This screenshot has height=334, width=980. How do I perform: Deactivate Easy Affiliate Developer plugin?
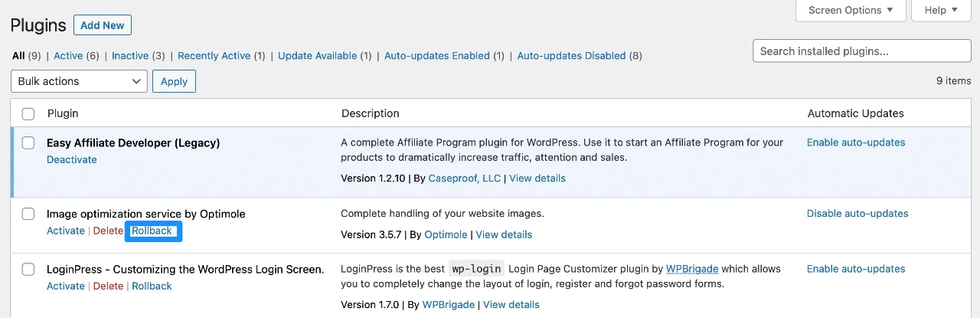(x=72, y=160)
